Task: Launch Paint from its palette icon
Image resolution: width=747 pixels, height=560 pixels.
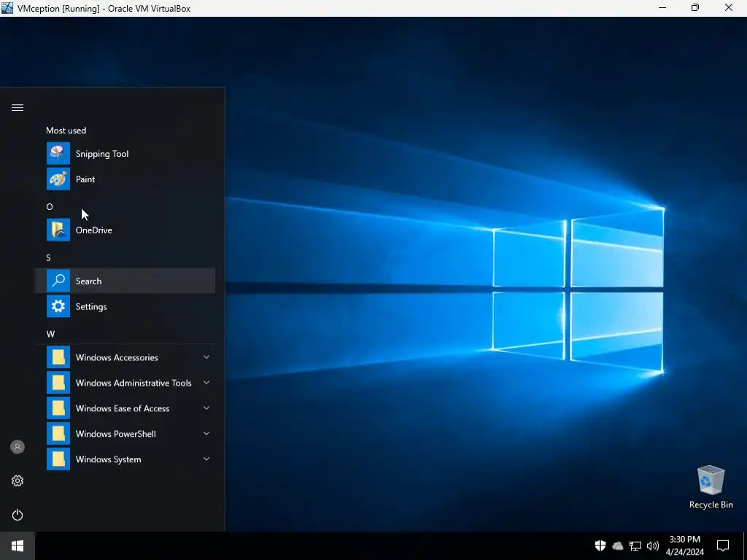Action: (58, 179)
